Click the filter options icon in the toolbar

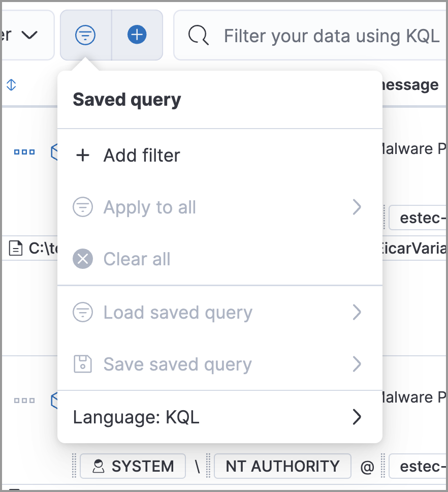(85, 35)
